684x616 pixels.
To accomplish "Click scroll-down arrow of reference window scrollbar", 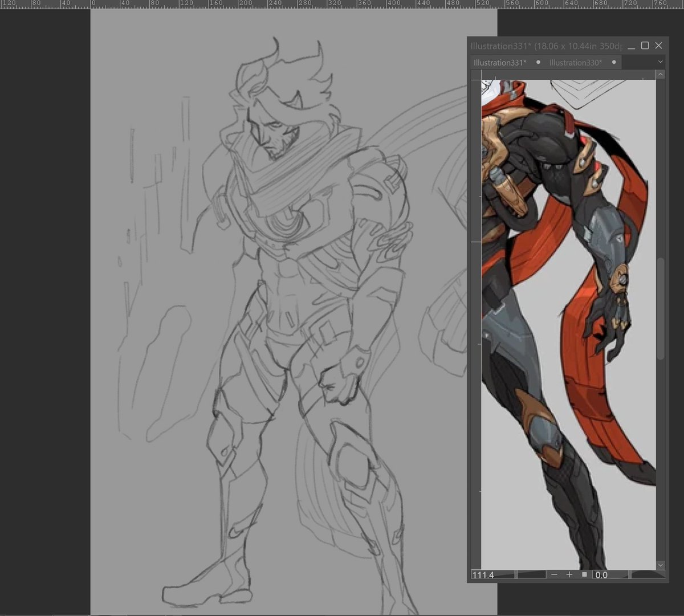I will [661, 565].
